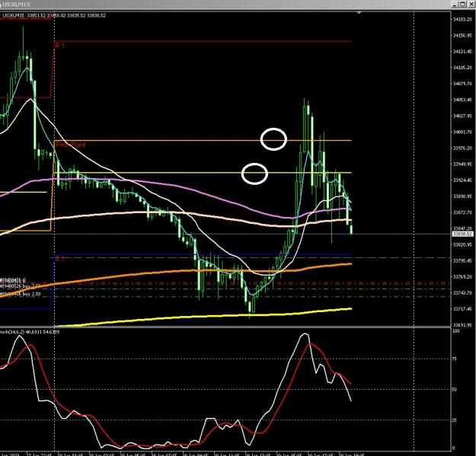Click stochastic scale level 25
The width and height of the screenshot is (476, 456).
tap(455, 420)
